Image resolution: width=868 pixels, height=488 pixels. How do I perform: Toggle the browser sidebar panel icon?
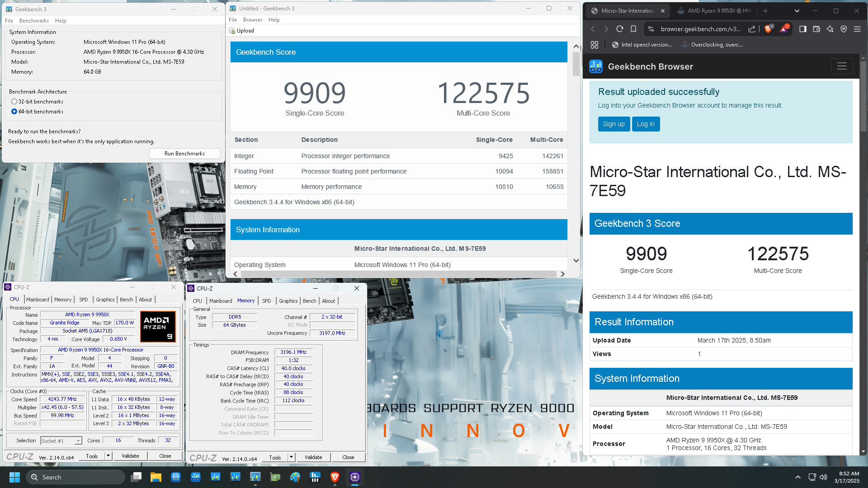[x=803, y=29]
